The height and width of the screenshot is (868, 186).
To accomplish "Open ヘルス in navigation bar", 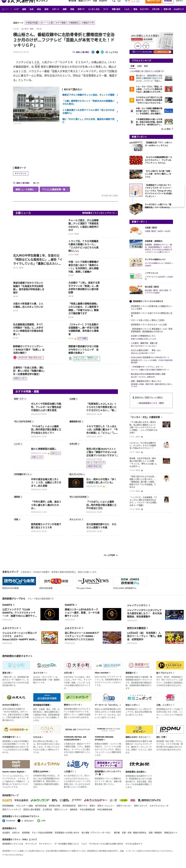I will (127, 9).
